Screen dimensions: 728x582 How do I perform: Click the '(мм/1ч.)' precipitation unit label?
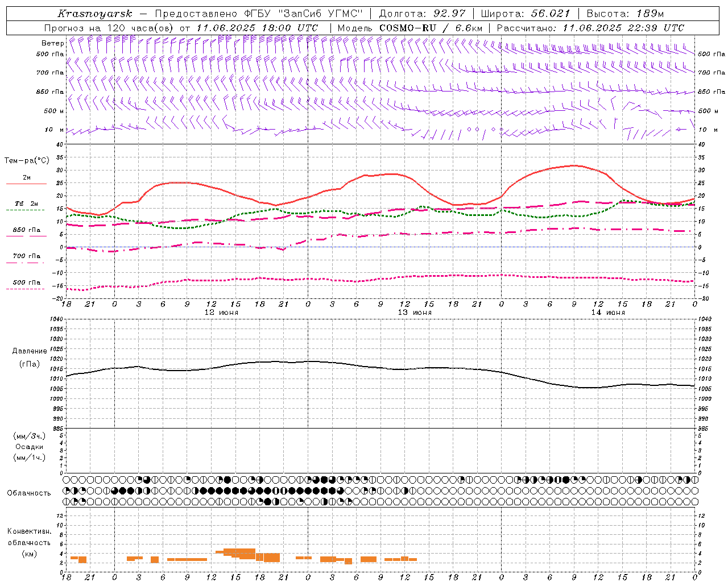tap(30, 458)
